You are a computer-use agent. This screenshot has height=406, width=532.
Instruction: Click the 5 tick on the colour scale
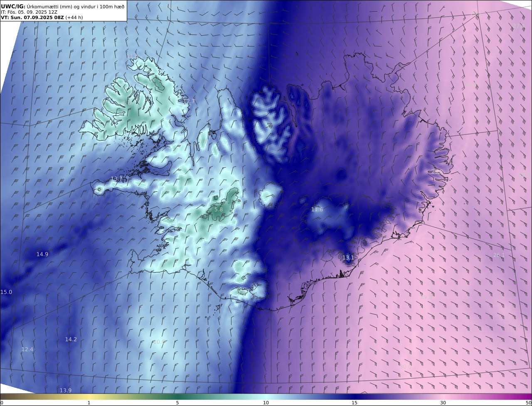click(x=177, y=403)
